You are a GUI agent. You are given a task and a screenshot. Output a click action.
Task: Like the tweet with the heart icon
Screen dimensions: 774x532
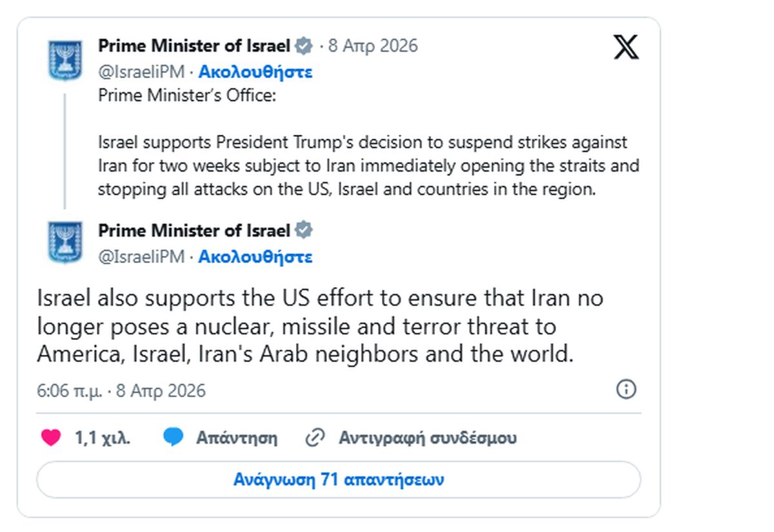click(x=51, y=438)
